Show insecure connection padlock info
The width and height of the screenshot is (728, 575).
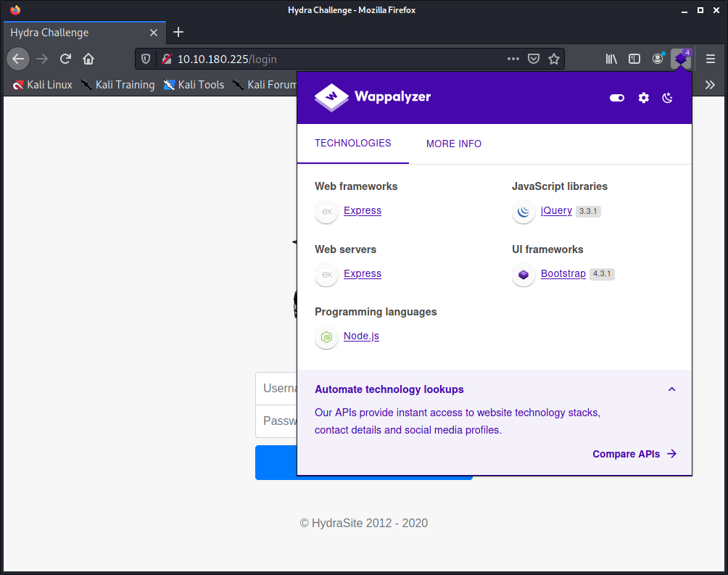tap(167, 59)
